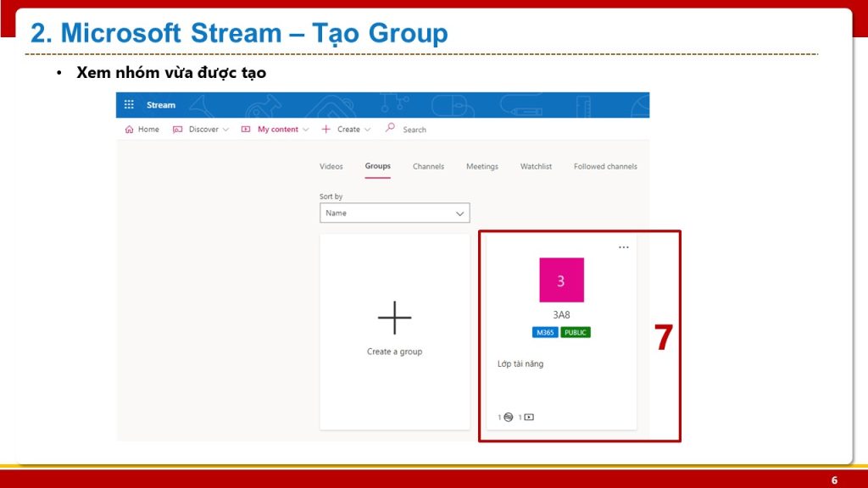This screenshot has width=868, height=488.
Task: Switch to the Channels tab
Action: [x=428, y=167]
